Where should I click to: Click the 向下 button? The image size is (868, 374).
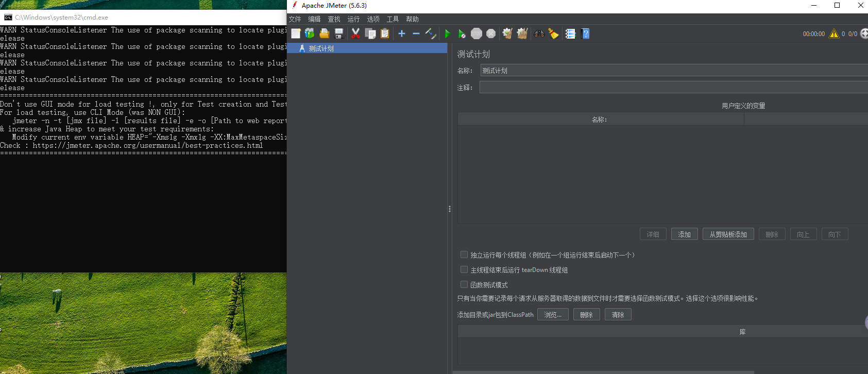pos(835,234)
